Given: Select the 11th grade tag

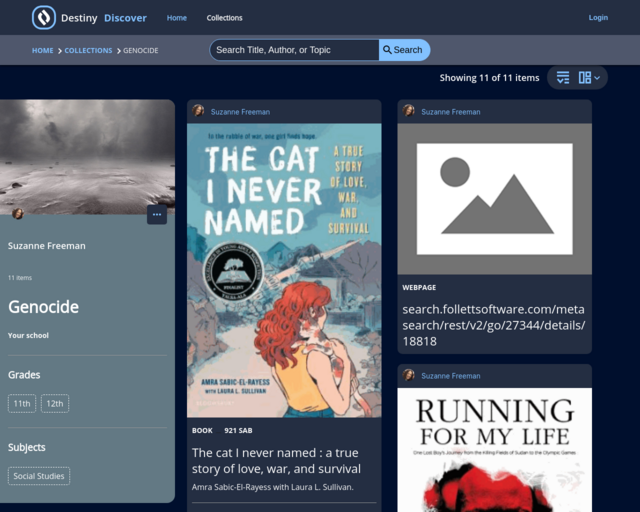Looking at the screenshot, I should (22, 403).
